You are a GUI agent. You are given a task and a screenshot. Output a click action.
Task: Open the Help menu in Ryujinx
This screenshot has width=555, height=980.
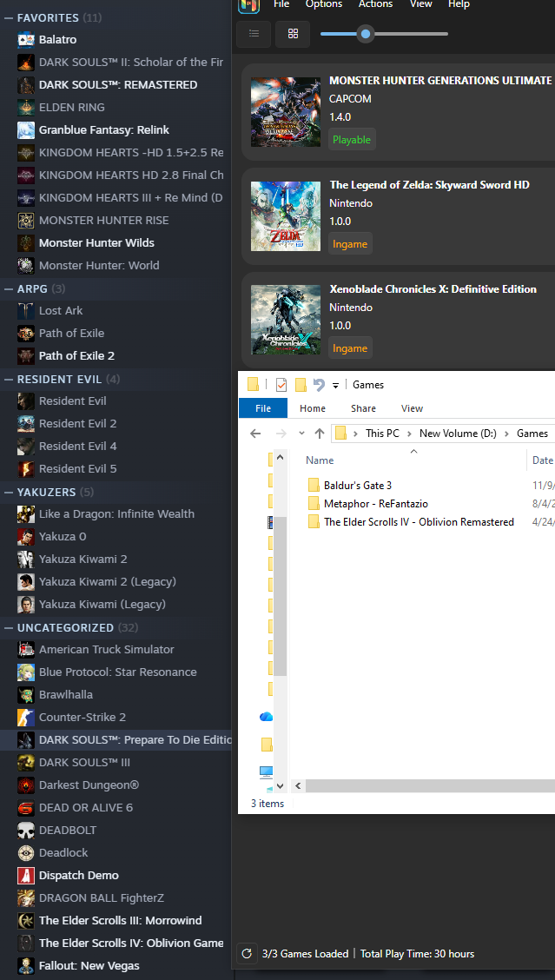pyautogui.click(x=459, y=3)
